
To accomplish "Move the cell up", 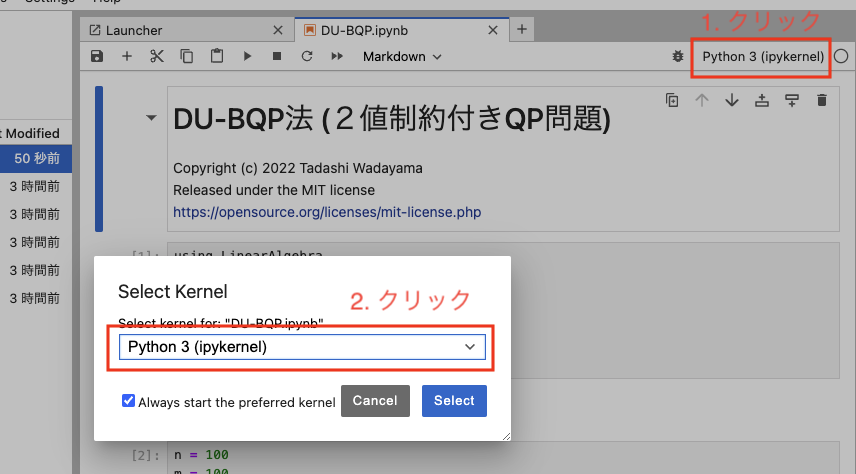I will [x=702, y=100].
